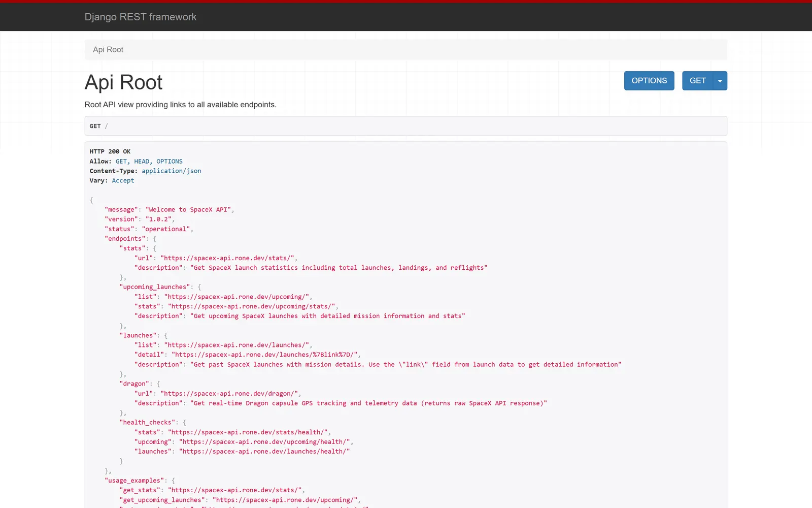
Task: Open the get_upcoming_launches example URL link
Action: 285,500
